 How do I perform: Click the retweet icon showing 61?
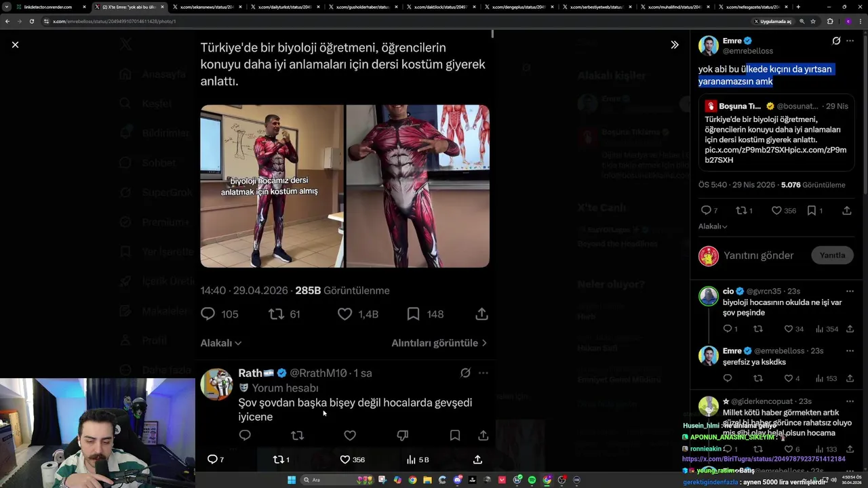[276, 314]
